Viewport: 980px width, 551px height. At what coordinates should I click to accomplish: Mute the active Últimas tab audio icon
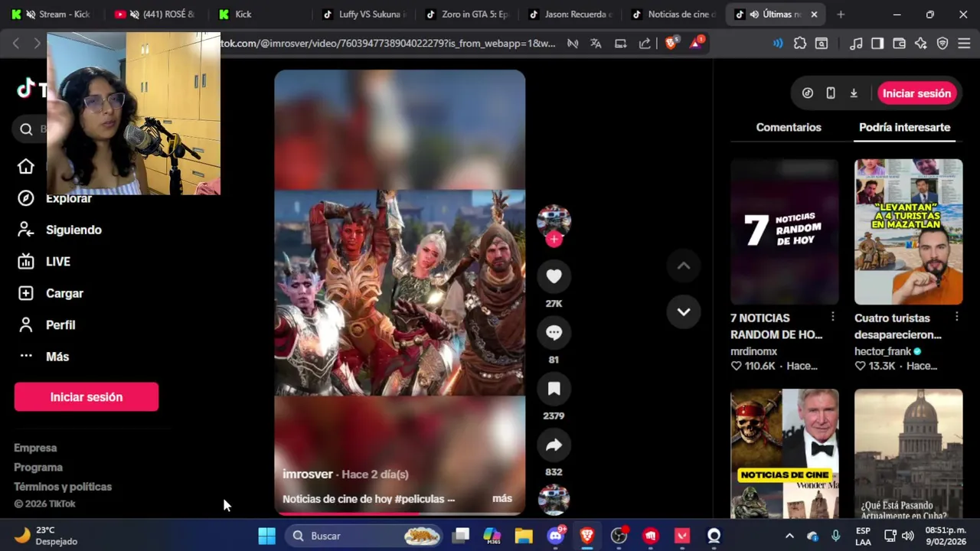tap(754, 14)
